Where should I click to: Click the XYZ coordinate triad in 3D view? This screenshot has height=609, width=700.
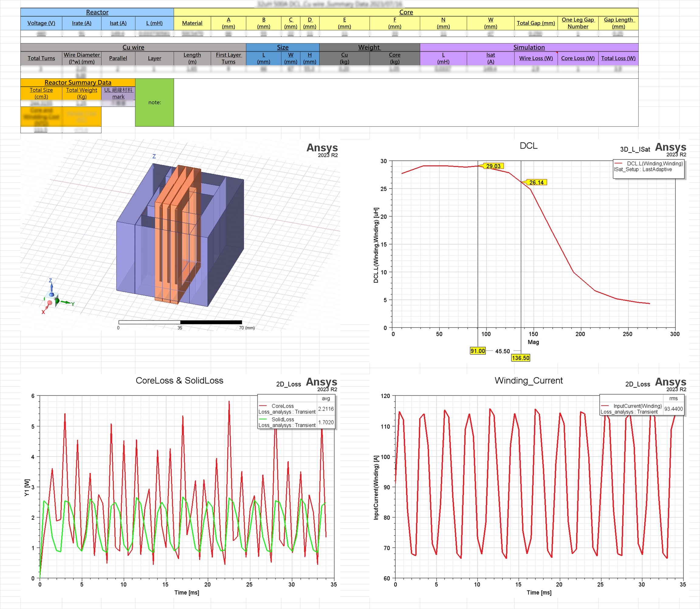[52, 298]
